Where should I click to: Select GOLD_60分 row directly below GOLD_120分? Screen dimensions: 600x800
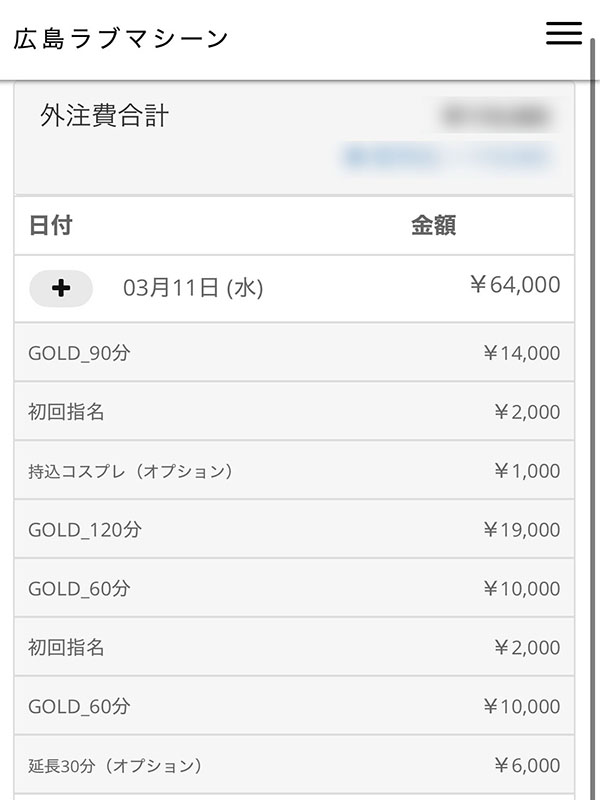click(x=80, y=589)
